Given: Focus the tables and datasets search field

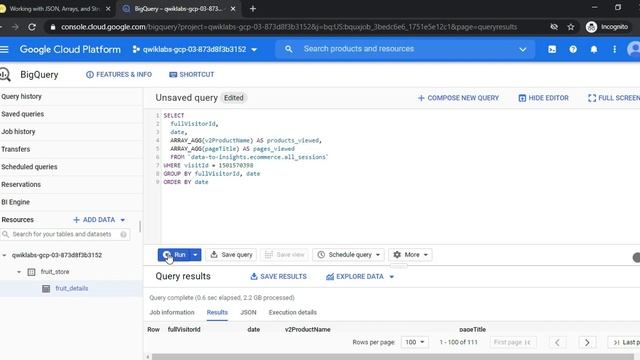Looking at the screenshot, I should coord(65,234).
